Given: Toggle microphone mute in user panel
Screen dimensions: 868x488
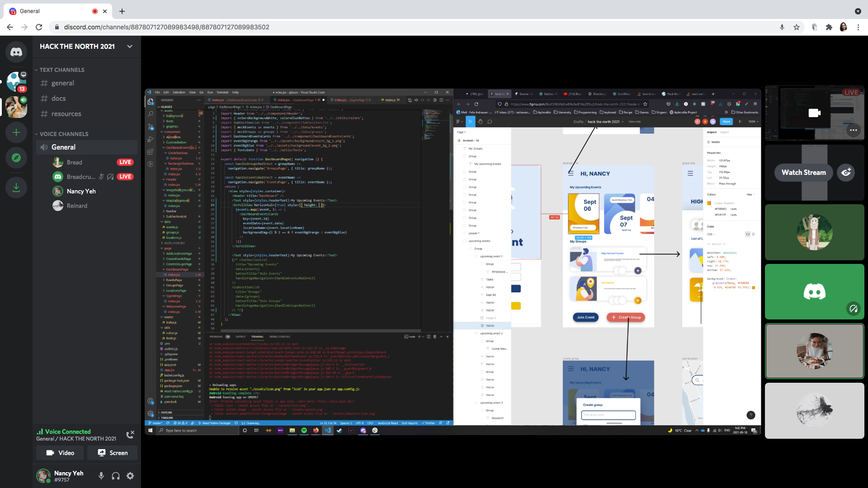Looking at the screenshot, I should tap(101, 476).
